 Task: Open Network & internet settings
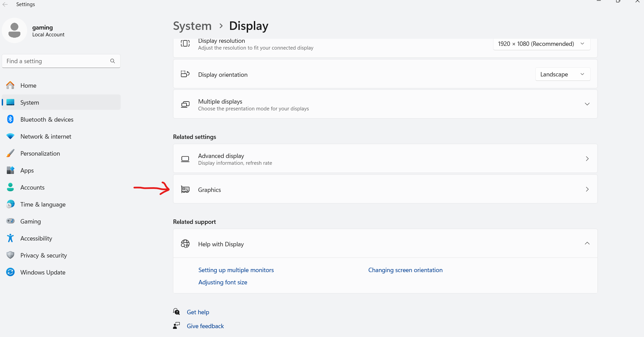(x=46, y=137)
